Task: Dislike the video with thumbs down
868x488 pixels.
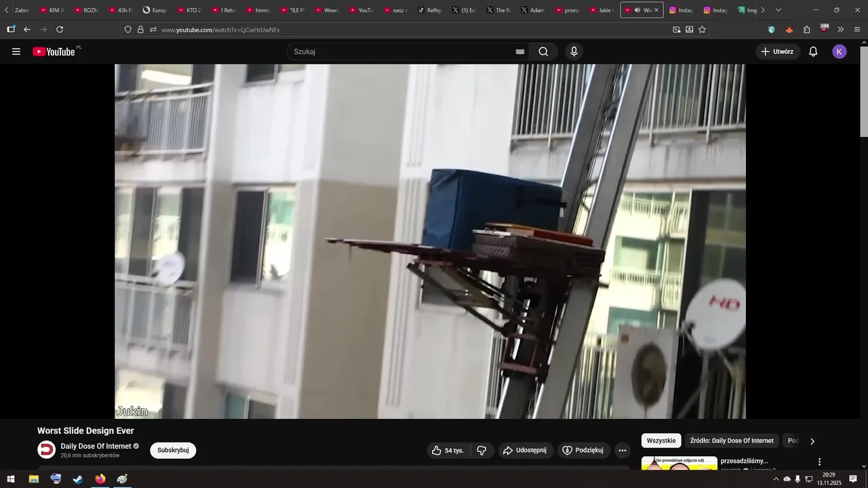Action: point(481,450)
